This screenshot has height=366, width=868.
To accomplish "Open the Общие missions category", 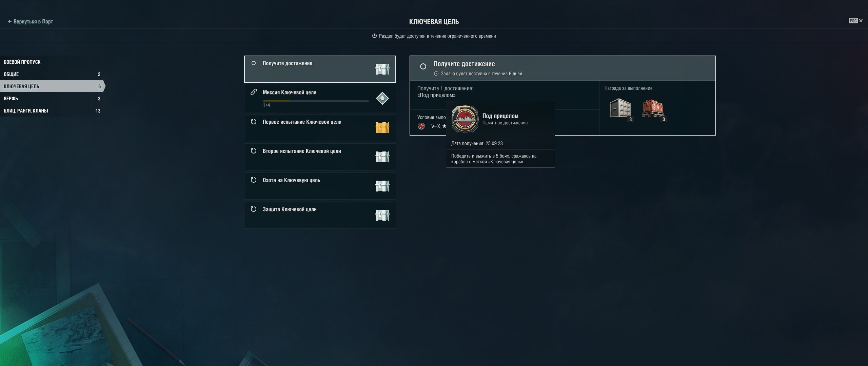I will (52, 74).
